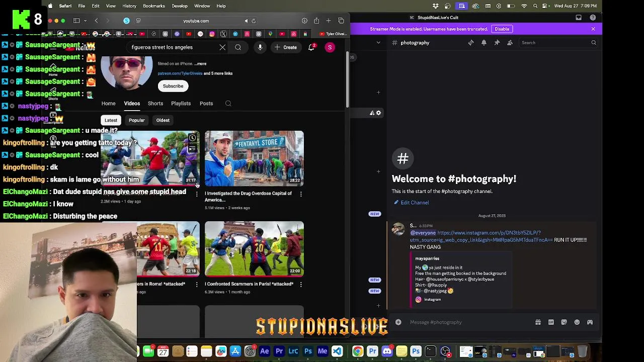The height and width of the screenshot is (362, 644).
Task: Open the gift icon in Discord message bar
Action: [538, 322]
